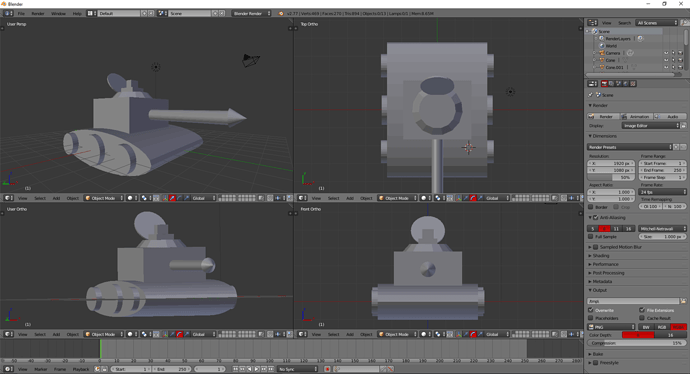This screenshot has height=374, width=690.
Task: Open Marker menu in timeline header
Action: [x=40, y=369]
